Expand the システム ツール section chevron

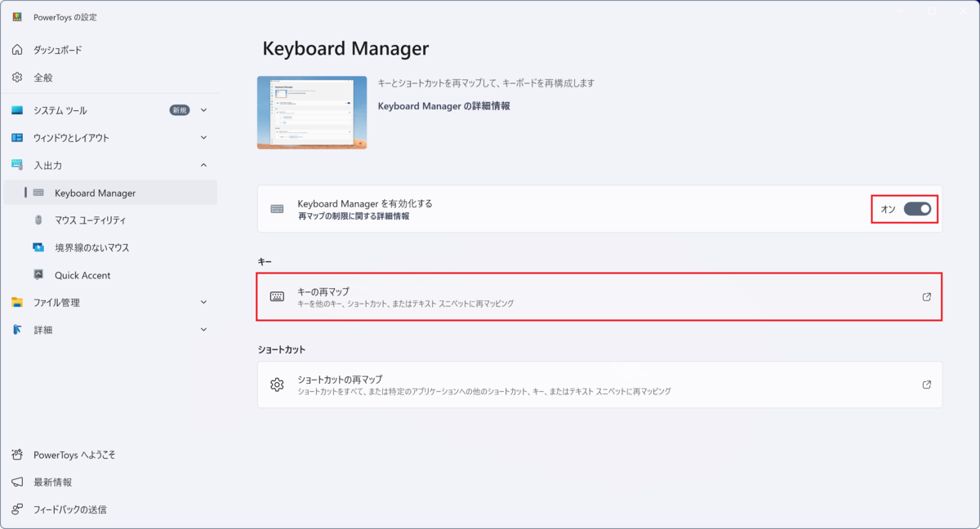point(203,110)
